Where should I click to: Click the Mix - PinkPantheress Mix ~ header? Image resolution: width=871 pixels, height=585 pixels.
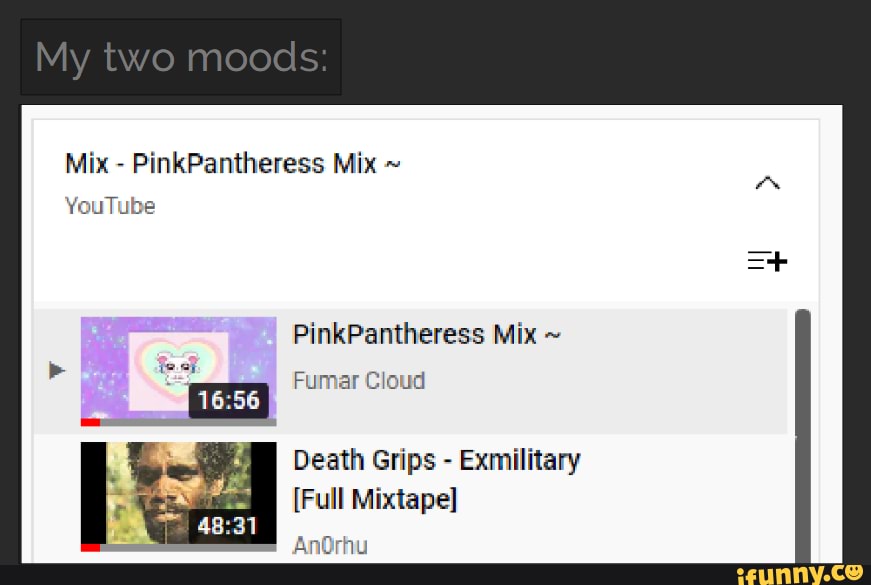232,164
